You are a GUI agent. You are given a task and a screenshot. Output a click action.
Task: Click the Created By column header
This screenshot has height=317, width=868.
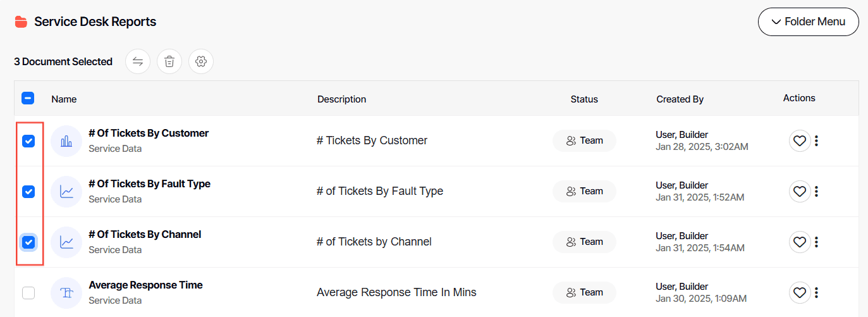[x=680, y=99]
